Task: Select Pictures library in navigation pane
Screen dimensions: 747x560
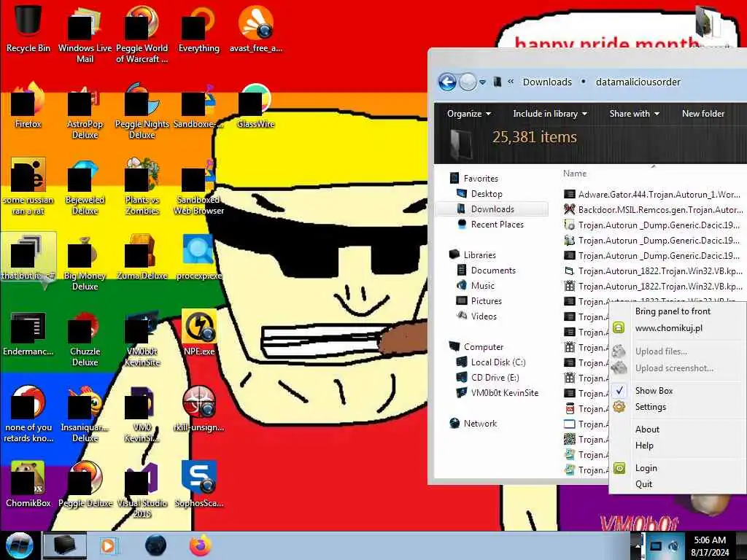Action: tap(486, 301)
